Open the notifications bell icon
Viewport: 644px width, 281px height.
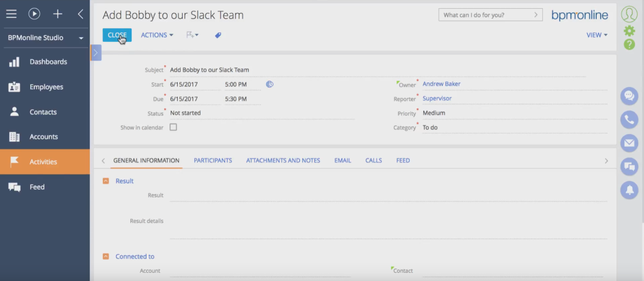click(x=629, y=190)
